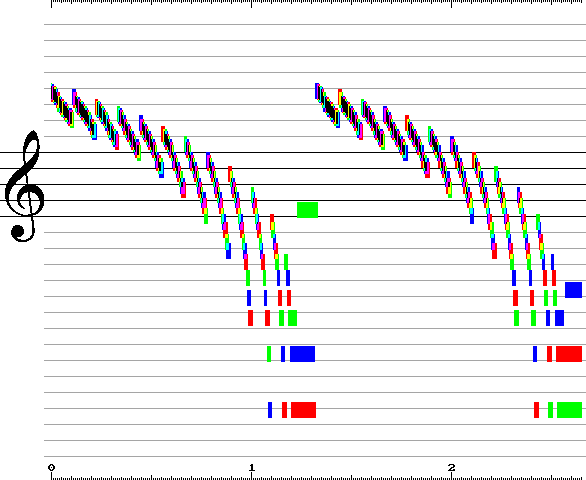This screenshot has height=480, width=586.
Task: Click the 0 marker on the bottom ruler
Action: point(51,468)
